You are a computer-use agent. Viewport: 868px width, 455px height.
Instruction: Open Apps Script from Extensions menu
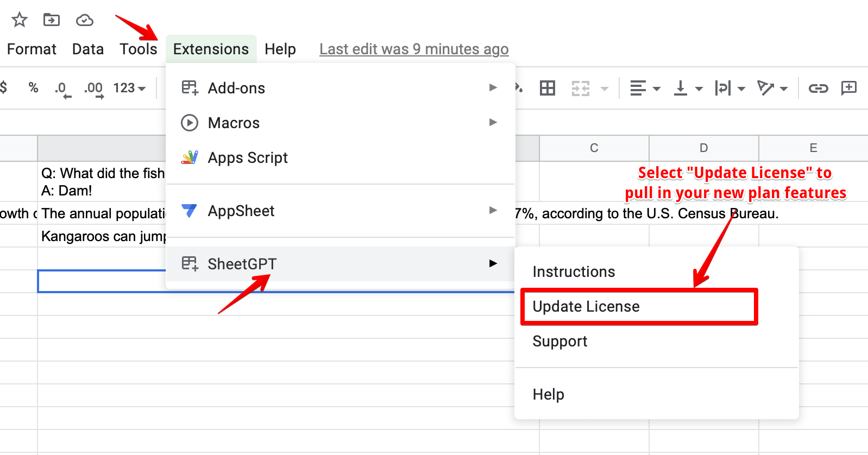pos(248,157)
